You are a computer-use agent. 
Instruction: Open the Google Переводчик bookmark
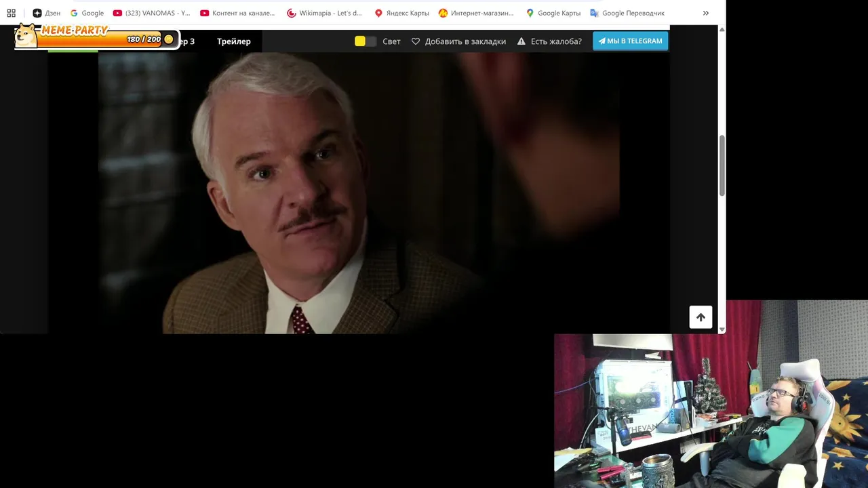pos(627,13)
